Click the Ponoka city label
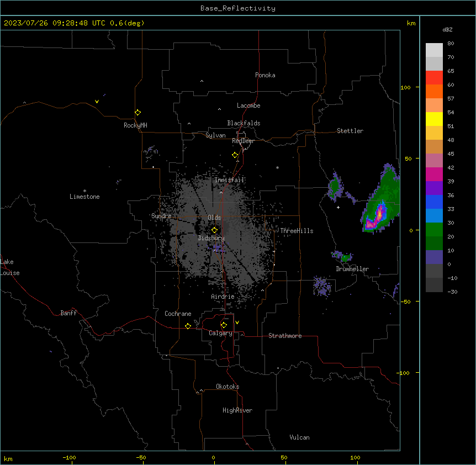The image size is (476, 465). pyautogui.click(x=265, y=75)
